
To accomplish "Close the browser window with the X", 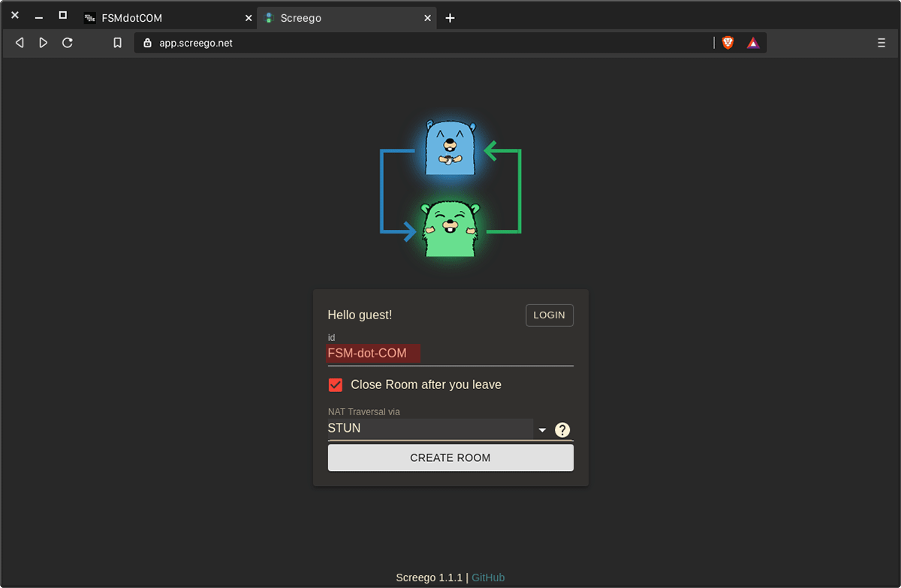I will [15, 15].
